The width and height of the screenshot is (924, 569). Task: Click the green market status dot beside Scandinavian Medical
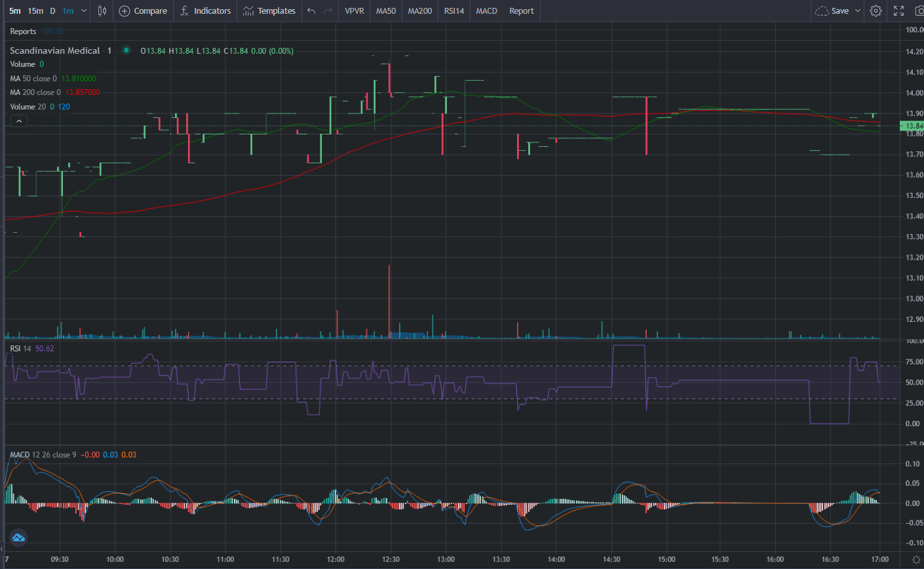126,50
